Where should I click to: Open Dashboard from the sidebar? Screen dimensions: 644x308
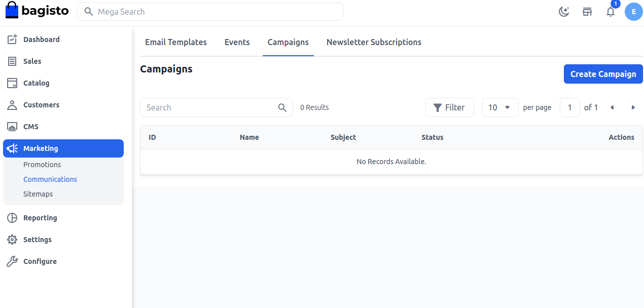pos(41,40)
